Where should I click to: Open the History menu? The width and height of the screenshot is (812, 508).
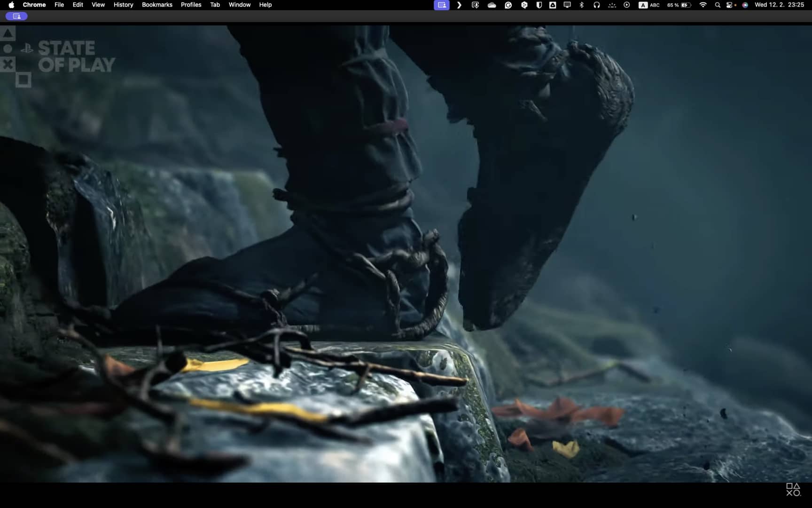[x=124, y=5]
